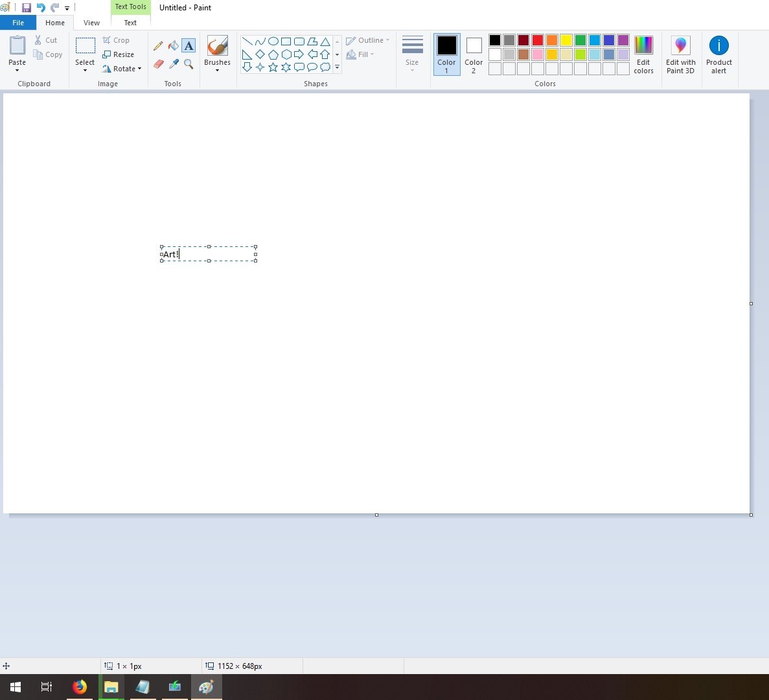769x700 pixels.
Task: Choose the Five-point star shape
Action: (273, 67)
